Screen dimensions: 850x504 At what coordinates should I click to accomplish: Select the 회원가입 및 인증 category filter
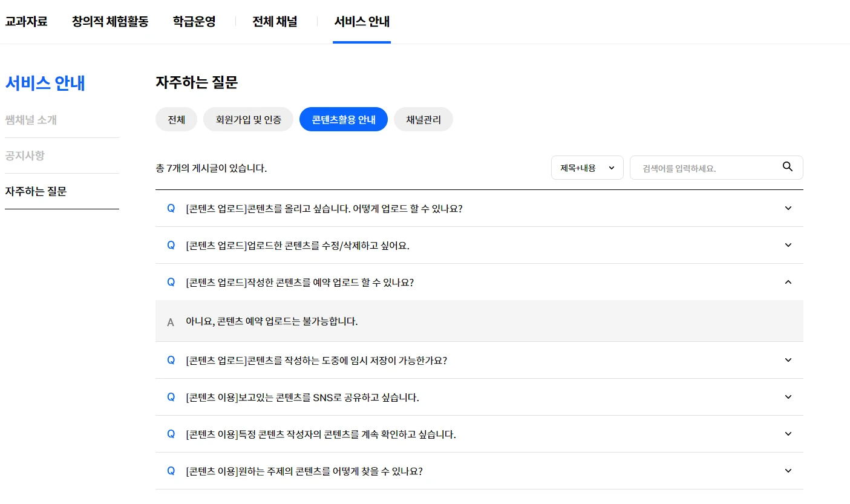(249, 119)
